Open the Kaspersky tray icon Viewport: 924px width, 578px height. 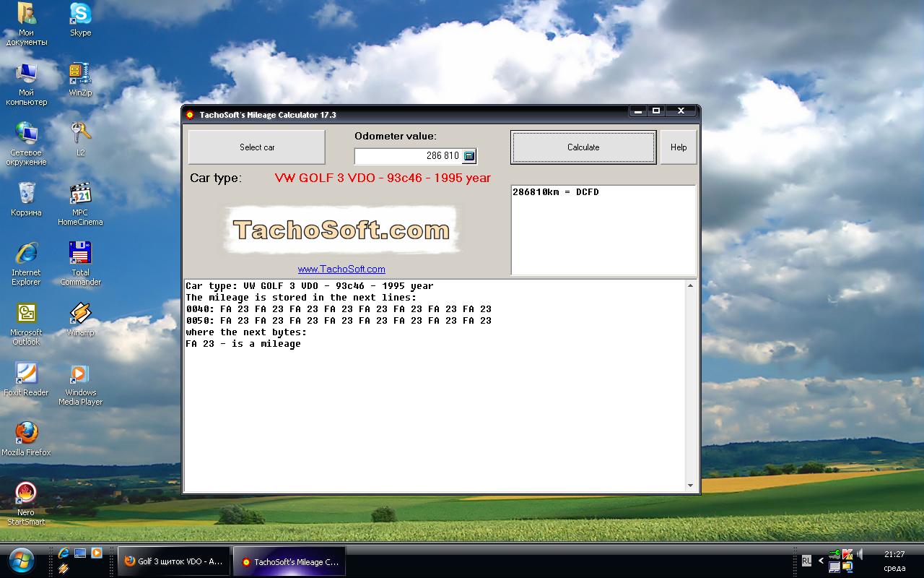pos(847,554)
